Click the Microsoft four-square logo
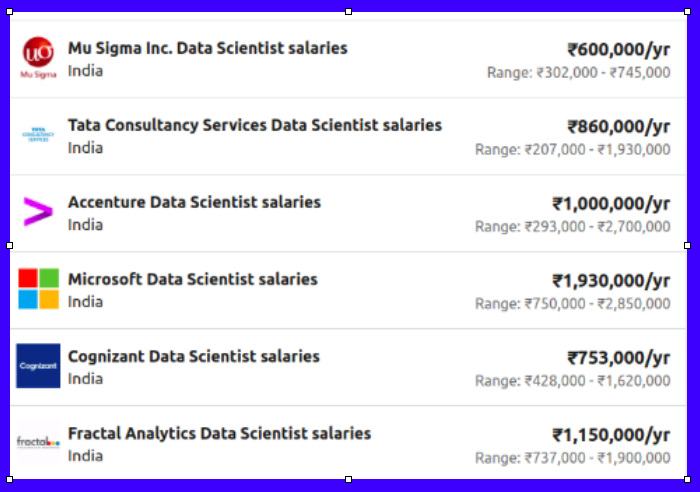Image resolution: width=700 pixels, height=492 pixels. tap(38, 289)
